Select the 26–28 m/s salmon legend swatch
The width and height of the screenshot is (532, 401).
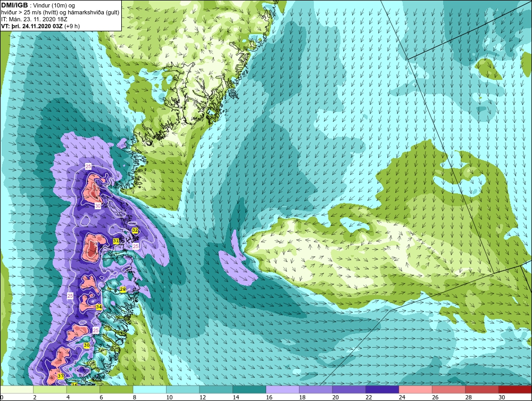tap(449, 389)
